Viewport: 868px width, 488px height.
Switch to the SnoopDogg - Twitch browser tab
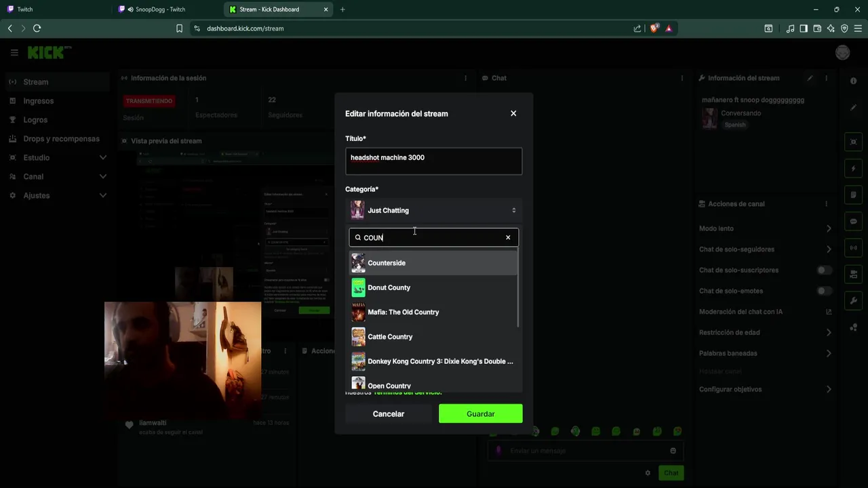[x=165, y=9]
